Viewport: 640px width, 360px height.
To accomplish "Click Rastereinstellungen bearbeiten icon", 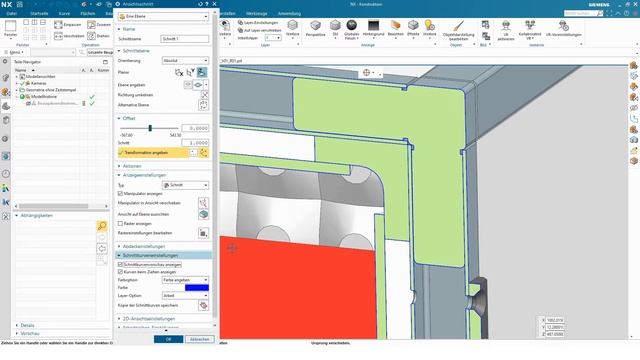I will point(203,233).
